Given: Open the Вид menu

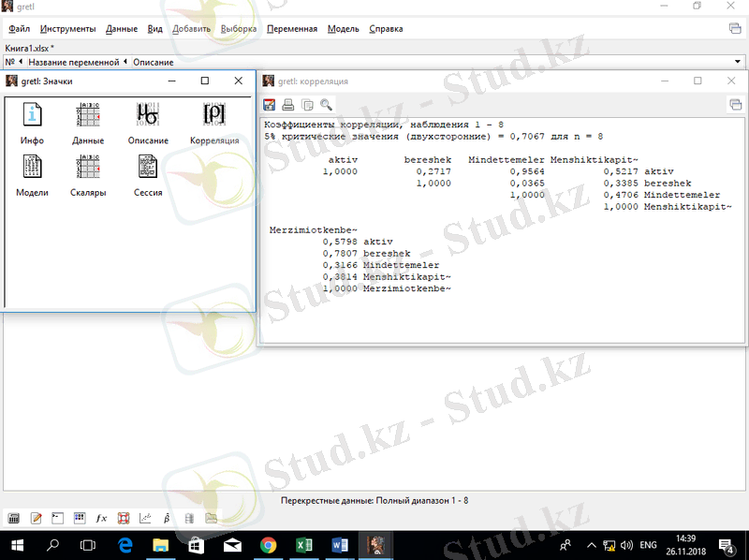Looking at the screenshot, I should [x=154, y=29].
